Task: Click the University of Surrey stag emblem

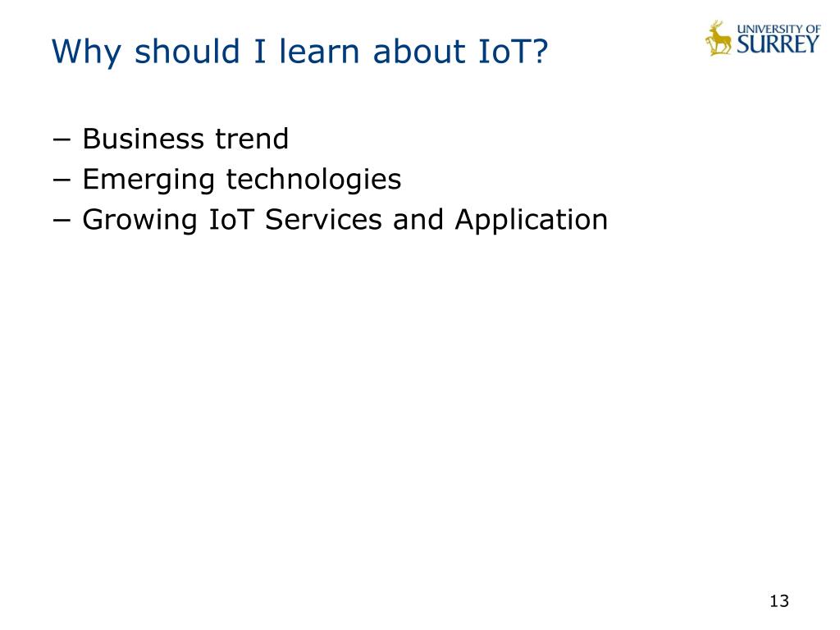Action: coord(719,38)
